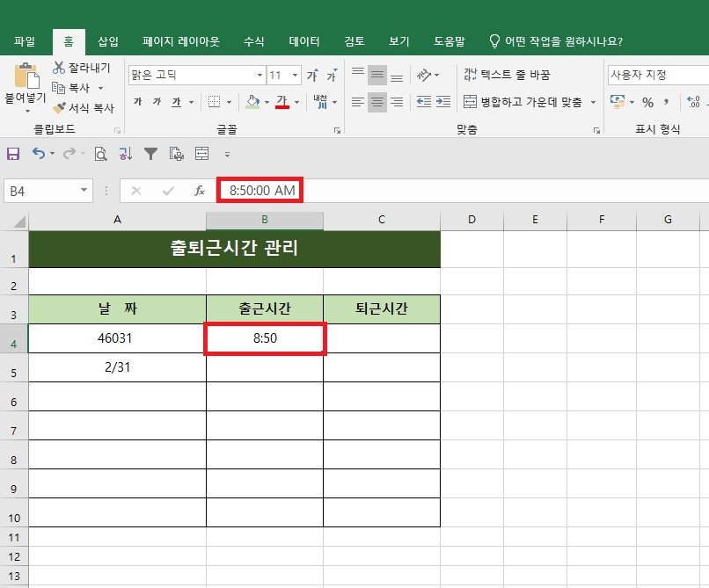Click the formula bar confirm checkmark
709x588 pixels.
[168, 192]
